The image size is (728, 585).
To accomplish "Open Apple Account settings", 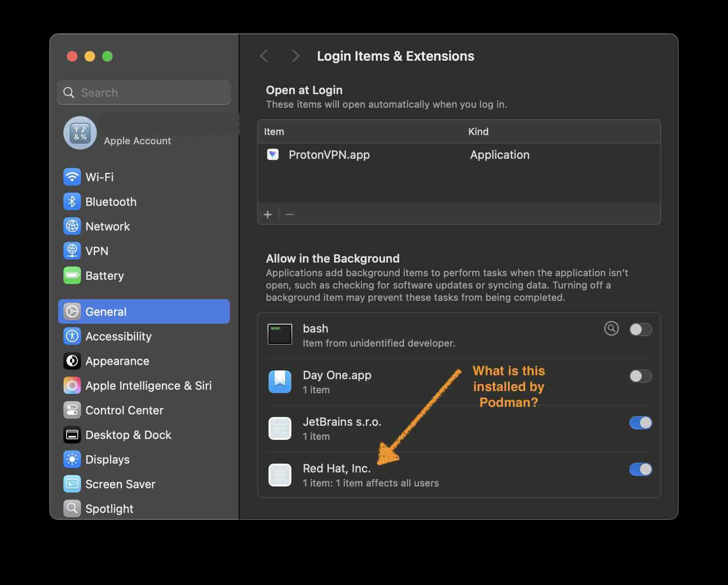I will coord(144,133).
